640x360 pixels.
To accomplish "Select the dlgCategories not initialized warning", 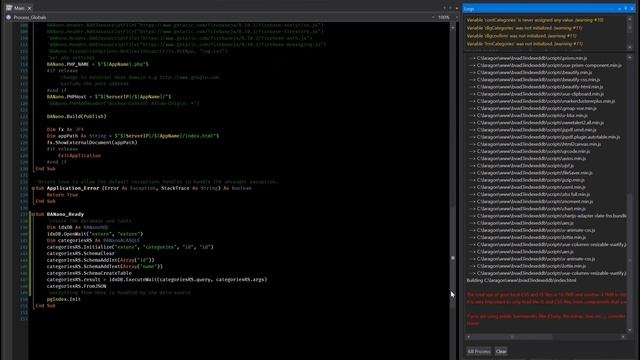I will click(x=524, y=28).
